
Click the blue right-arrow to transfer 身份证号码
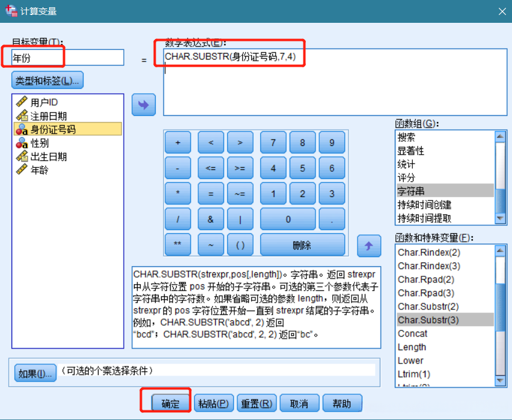(x=142, y=104)
